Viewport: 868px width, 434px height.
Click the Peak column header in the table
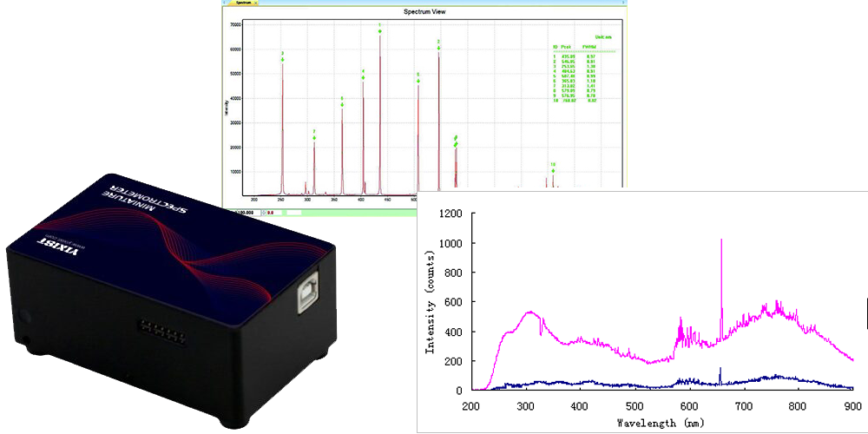(565, 46)
